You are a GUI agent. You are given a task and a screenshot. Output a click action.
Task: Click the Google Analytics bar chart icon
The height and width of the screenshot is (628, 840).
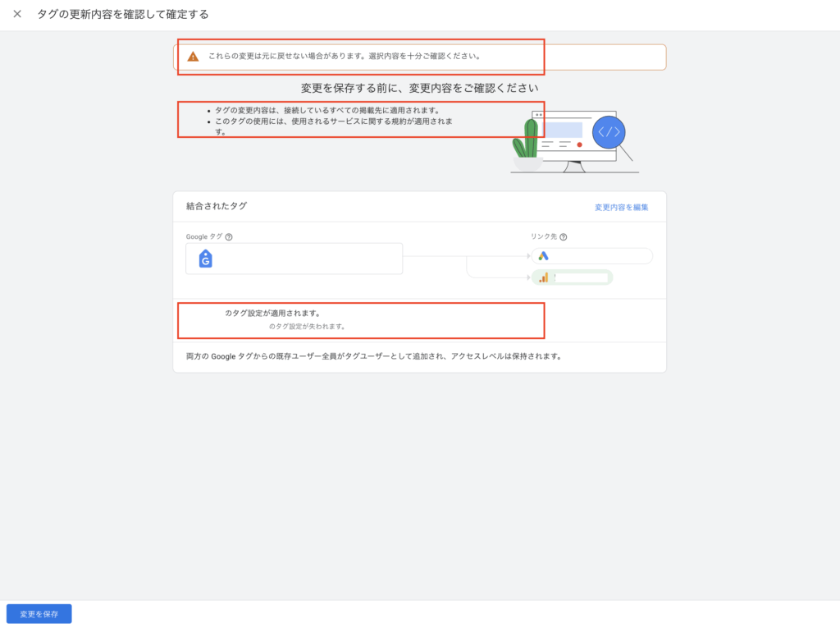point(543,277)
